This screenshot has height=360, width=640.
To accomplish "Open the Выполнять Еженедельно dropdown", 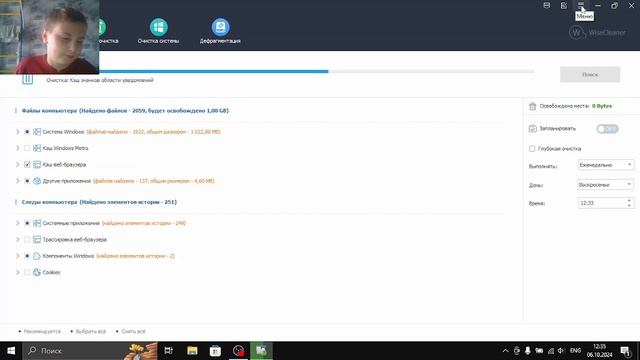I will [606, 165].
